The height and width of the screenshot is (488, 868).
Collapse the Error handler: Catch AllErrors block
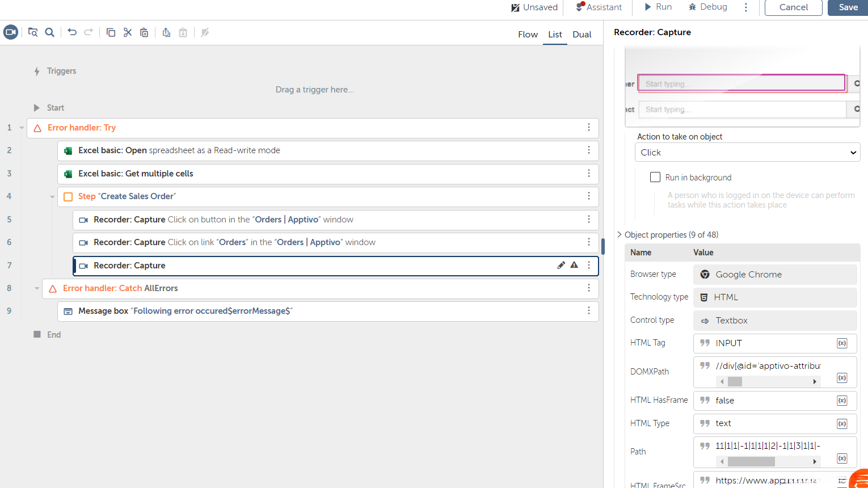pos(37,288)
